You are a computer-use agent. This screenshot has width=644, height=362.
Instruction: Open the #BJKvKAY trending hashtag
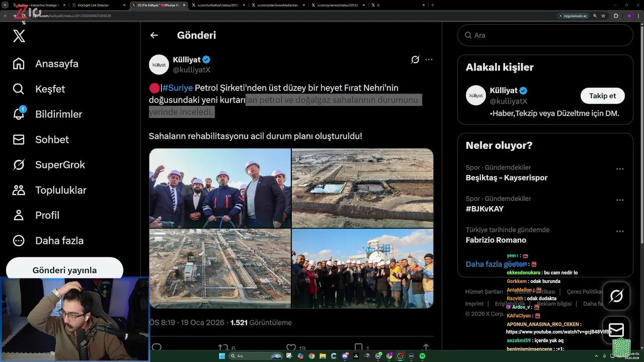pyautogui.click(x=485, y=209)
